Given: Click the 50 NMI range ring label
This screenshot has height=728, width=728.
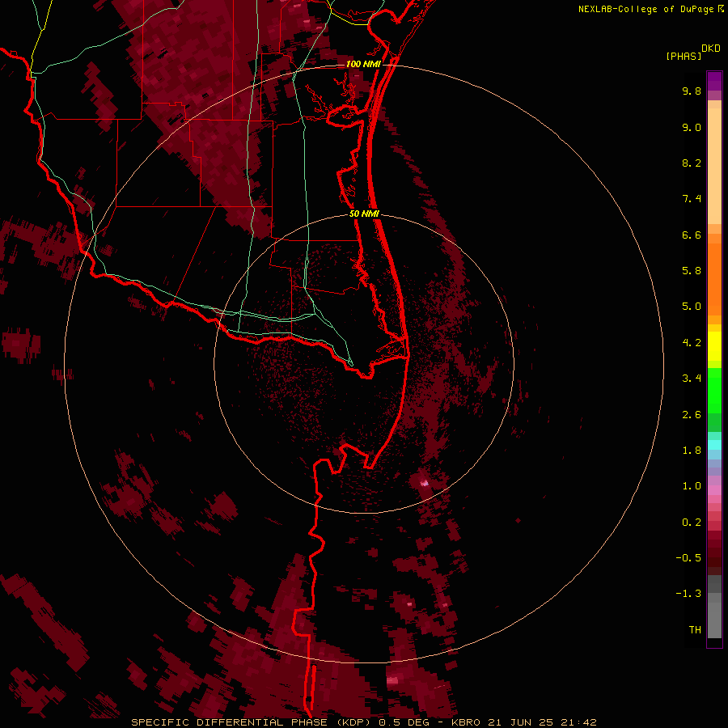Looking at the screenshot, I should [x=364, y=214].
